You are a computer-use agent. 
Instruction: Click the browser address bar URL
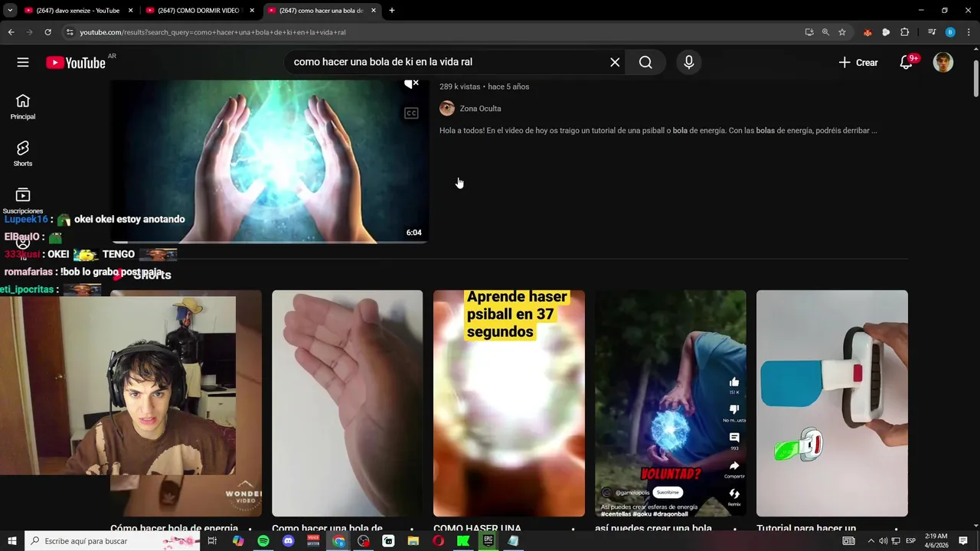pos(213,32)
